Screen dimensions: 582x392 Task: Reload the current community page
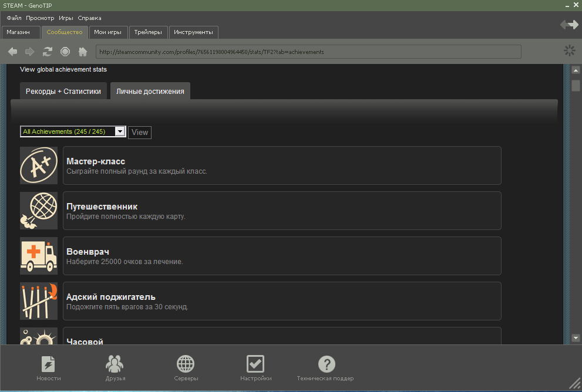click(48, 52)
